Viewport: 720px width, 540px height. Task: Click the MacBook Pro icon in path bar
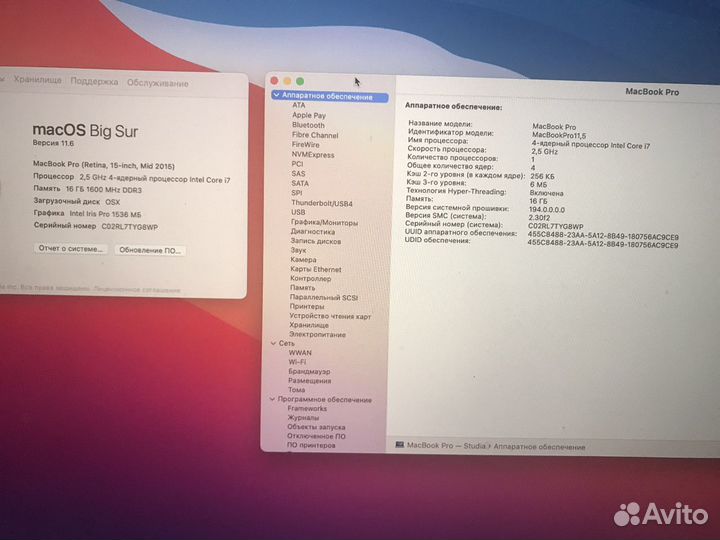click(400, 444)
